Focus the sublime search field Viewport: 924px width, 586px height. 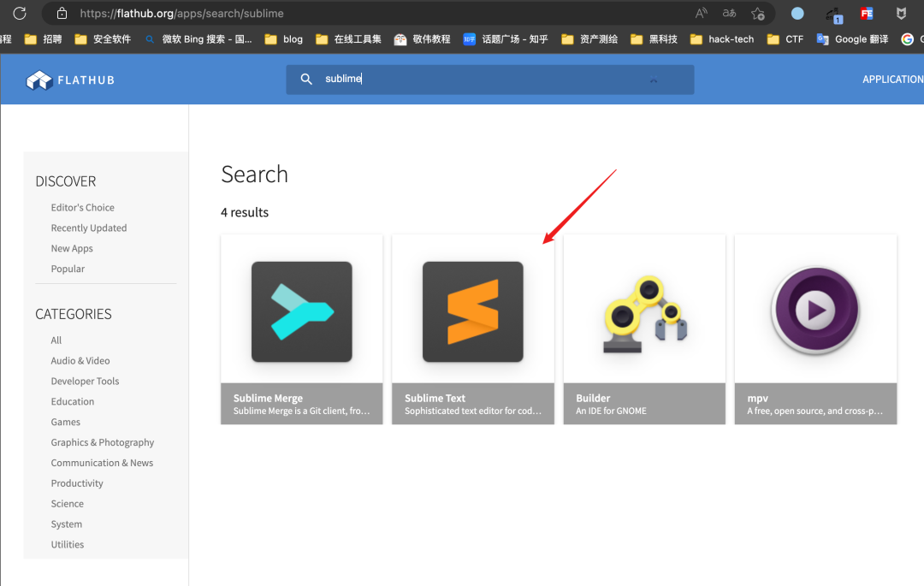point(489,80)
